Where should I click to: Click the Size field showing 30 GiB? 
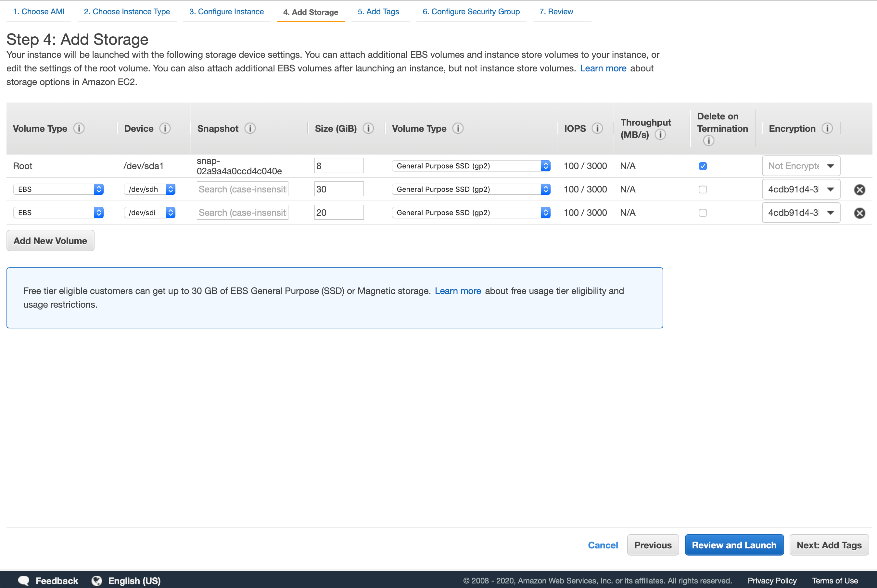point(338,189)
